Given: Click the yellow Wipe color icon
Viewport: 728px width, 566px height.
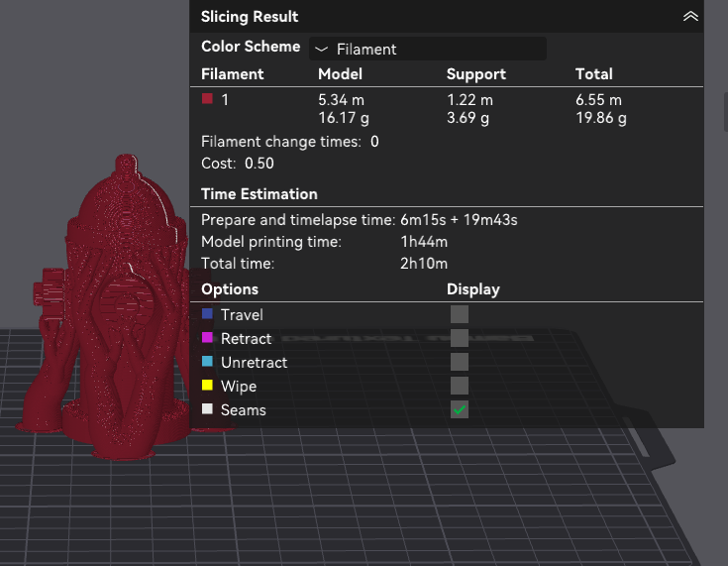Looking at the screenshot, I should point(207,386).
